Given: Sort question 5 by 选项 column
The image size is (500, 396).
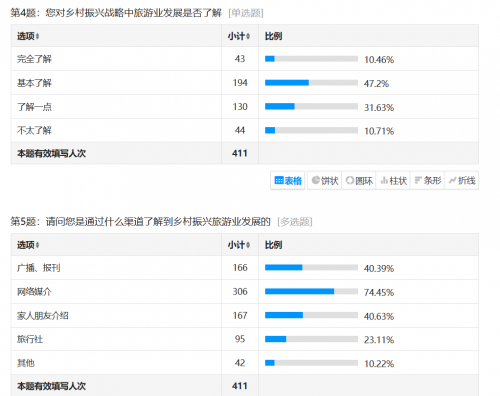Looking at the screenshot, I should coord(28,245).
